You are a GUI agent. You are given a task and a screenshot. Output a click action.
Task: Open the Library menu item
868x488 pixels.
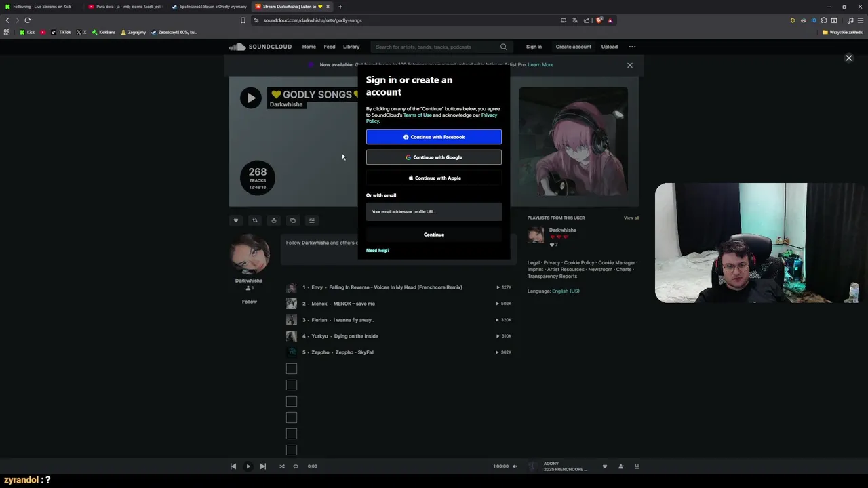(351, 47)
